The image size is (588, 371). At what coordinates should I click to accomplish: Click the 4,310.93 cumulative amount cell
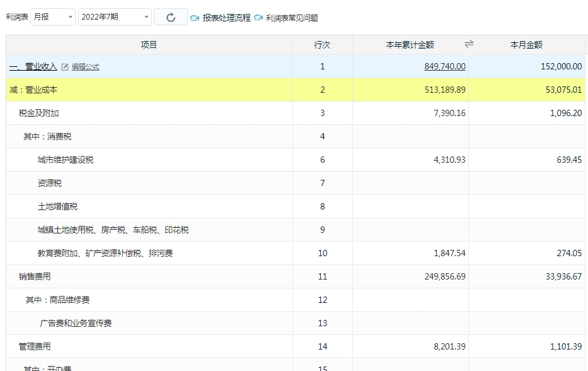(410, 160)
